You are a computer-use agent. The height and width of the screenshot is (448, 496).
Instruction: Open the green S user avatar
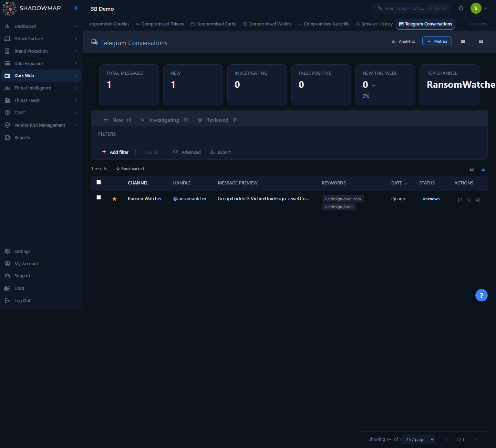476,8
